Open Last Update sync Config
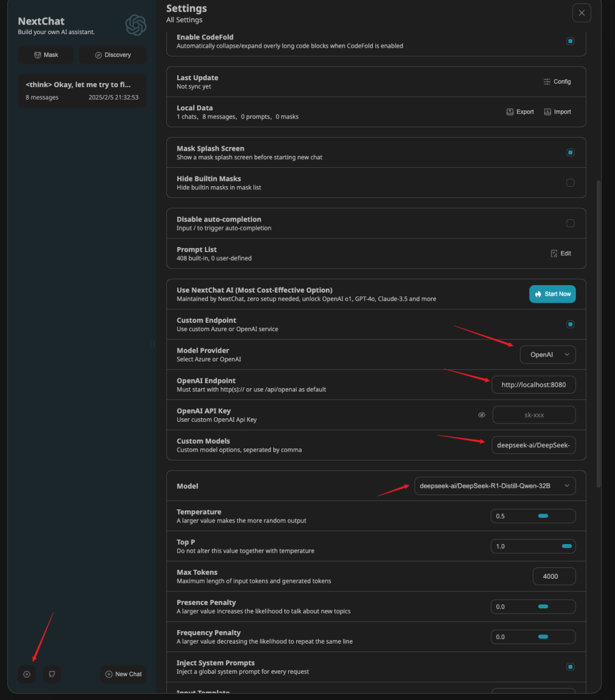 pyautogui.click(x=557, y=81)
